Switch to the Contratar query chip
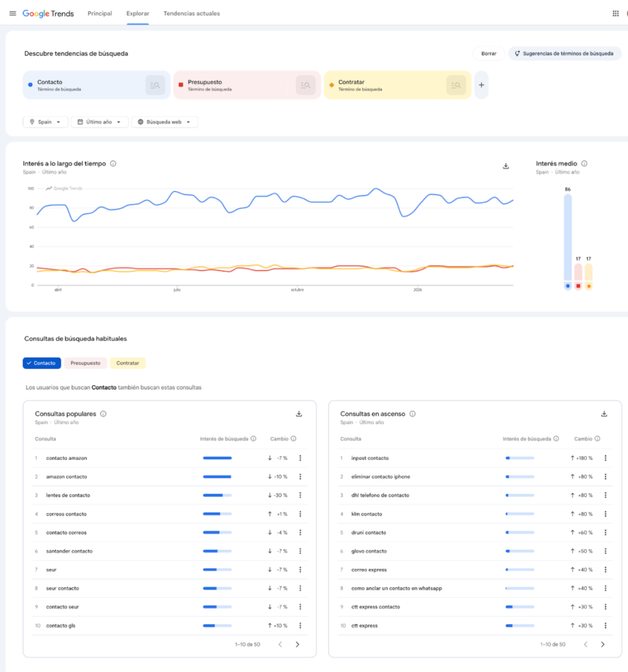The image size is (628, 672). point(127,363)
